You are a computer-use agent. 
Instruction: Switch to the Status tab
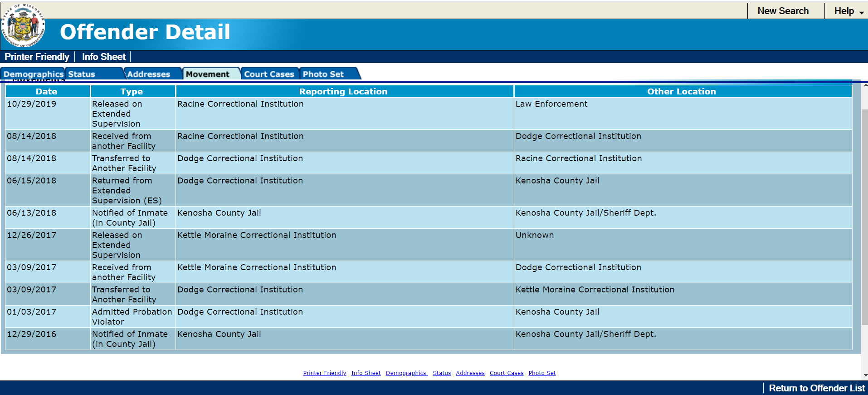pos(94,74)
